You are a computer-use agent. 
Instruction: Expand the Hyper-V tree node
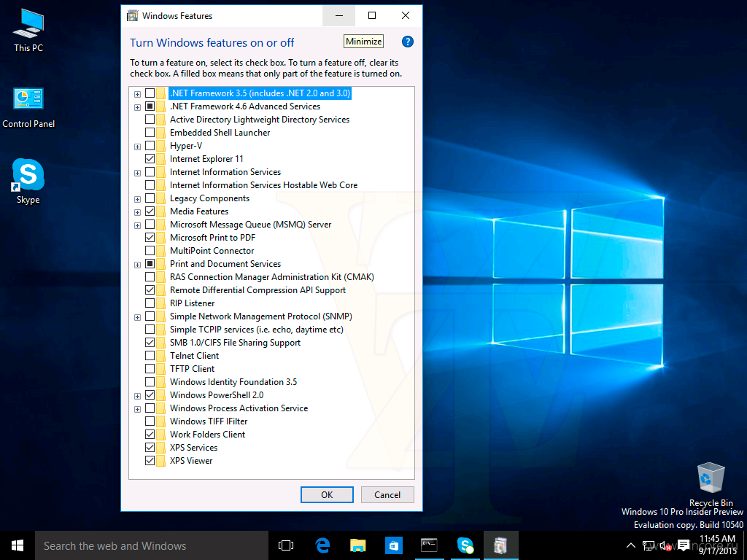137,147
